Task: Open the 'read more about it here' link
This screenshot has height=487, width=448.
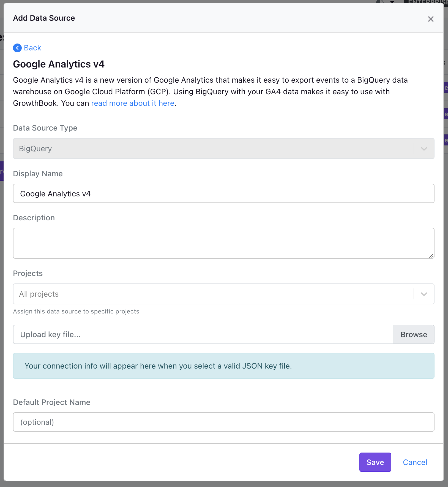Action: coord(133,103)
